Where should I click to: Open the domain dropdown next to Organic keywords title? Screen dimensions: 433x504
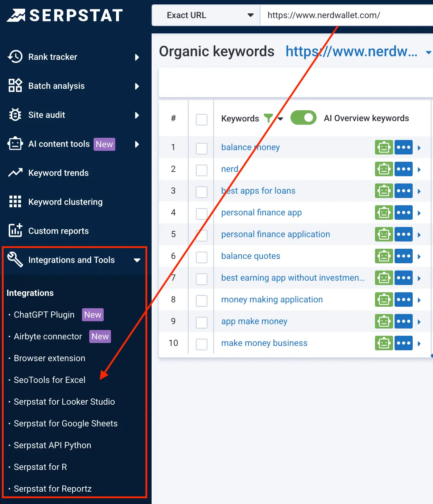pos(428,53)
